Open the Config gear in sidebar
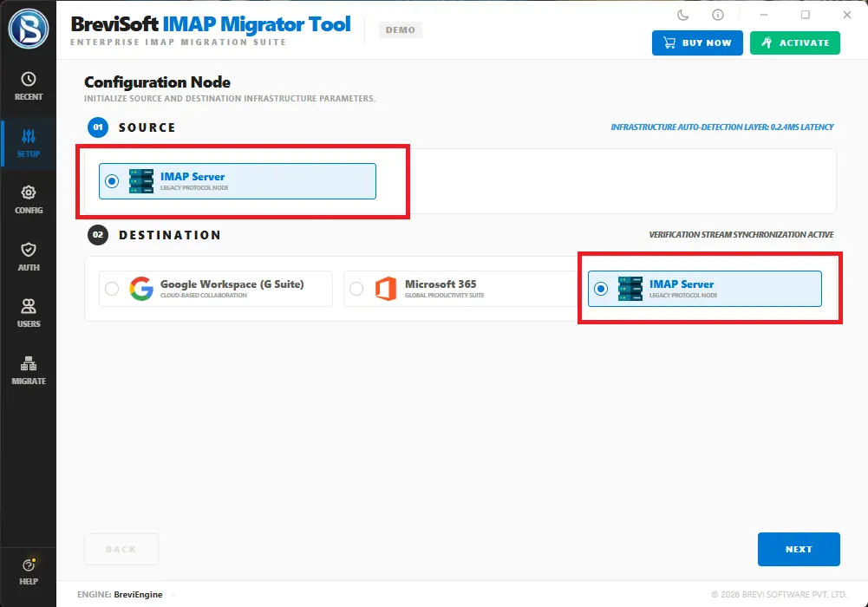The image size is (868, 607). (x=29, y=199)
